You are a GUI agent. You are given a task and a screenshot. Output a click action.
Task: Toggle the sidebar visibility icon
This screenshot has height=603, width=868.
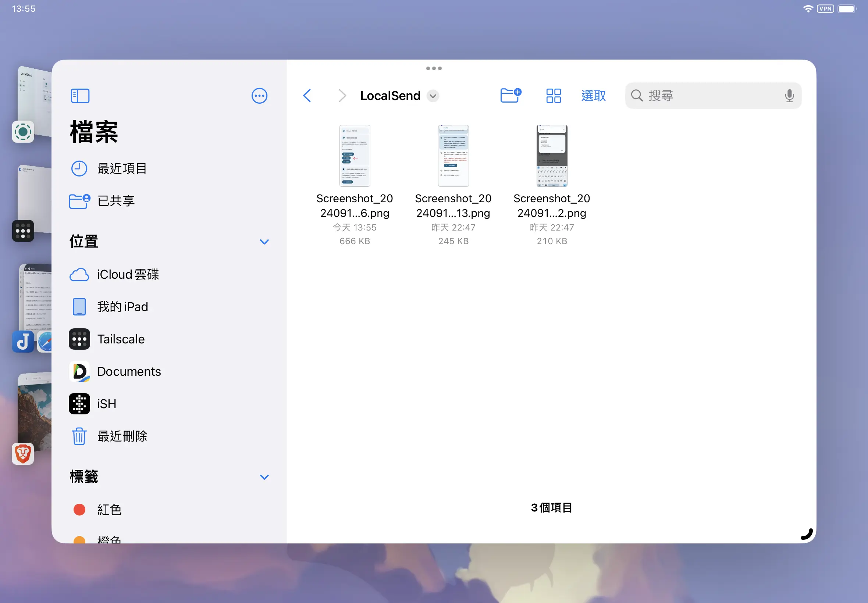pos(80,96)
